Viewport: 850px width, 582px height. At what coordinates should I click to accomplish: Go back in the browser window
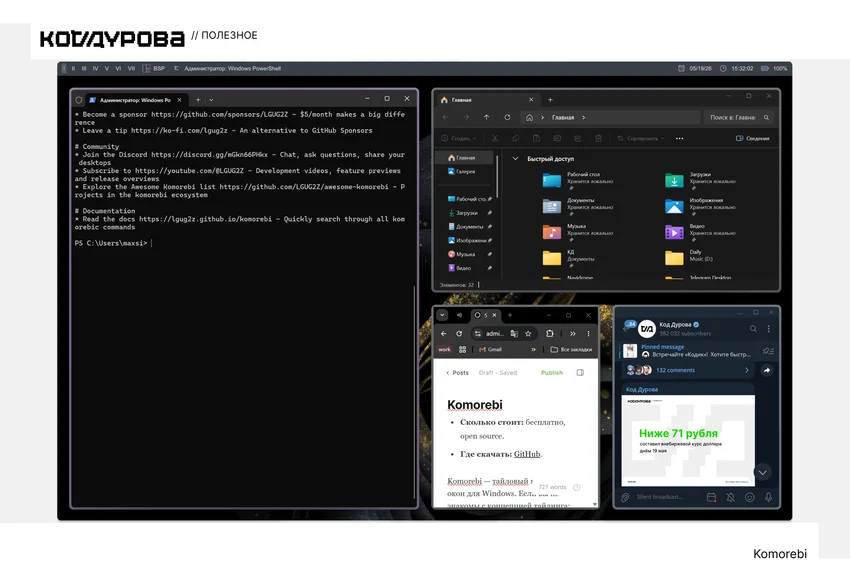(x=443, y=334)
